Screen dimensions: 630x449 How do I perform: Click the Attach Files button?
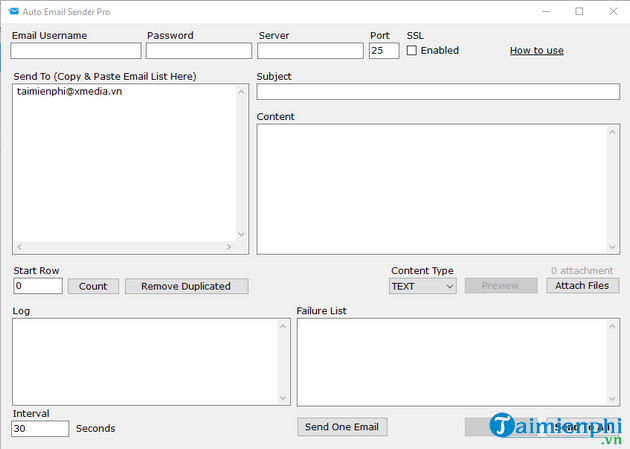tap(583, 286)
